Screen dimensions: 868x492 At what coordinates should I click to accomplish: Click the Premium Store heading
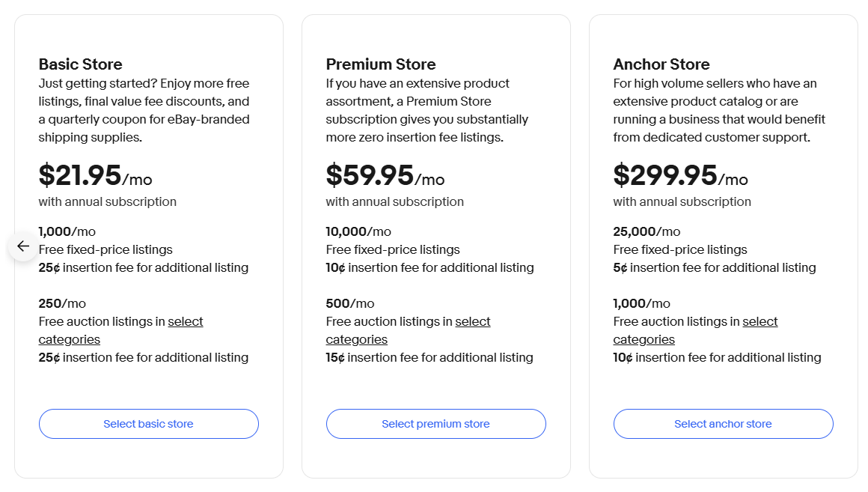pos(381,64)
